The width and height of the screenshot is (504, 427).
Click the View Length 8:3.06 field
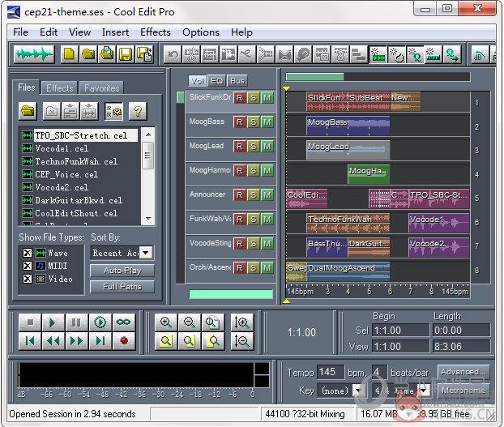(461, 346)
